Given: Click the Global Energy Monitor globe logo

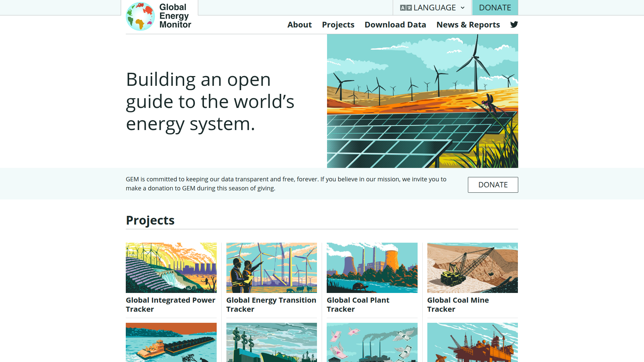Looking at the screenshot, I should click(x=140, y=16).
